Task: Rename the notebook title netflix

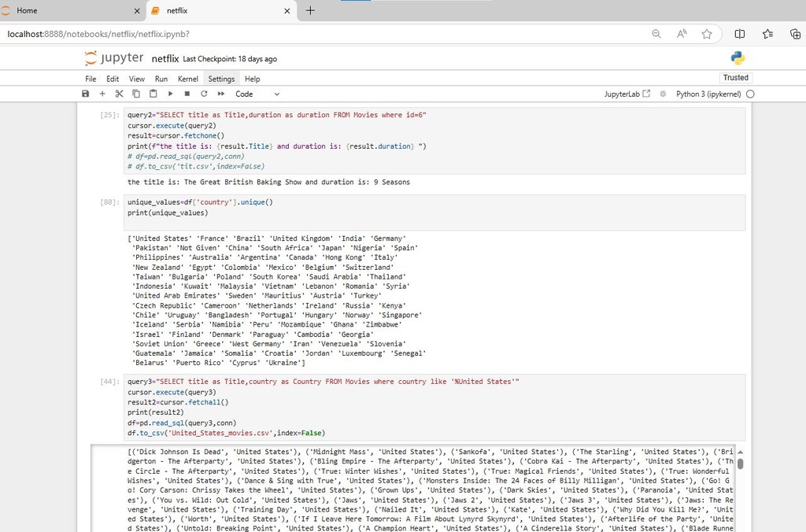Action: (165, 58)
